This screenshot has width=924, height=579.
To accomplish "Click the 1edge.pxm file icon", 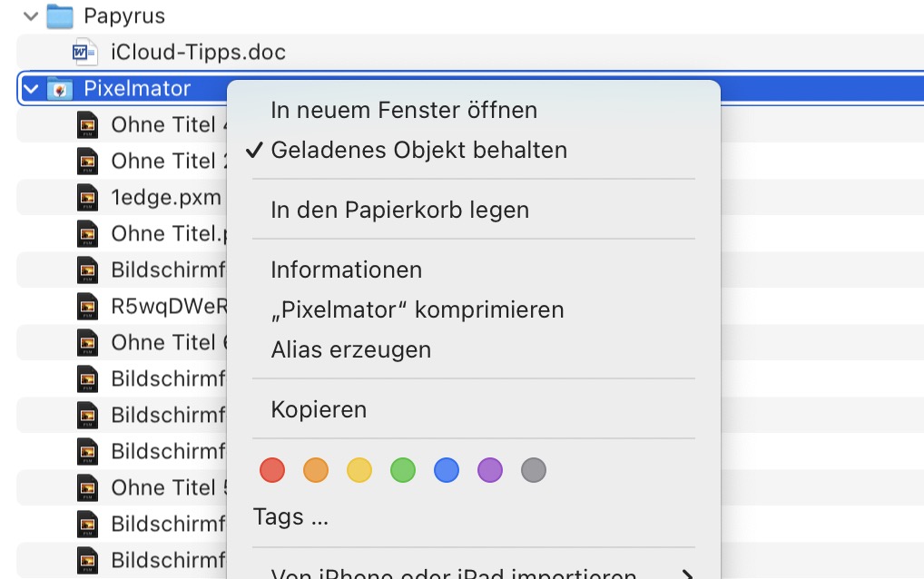I will tap(87, 197).
